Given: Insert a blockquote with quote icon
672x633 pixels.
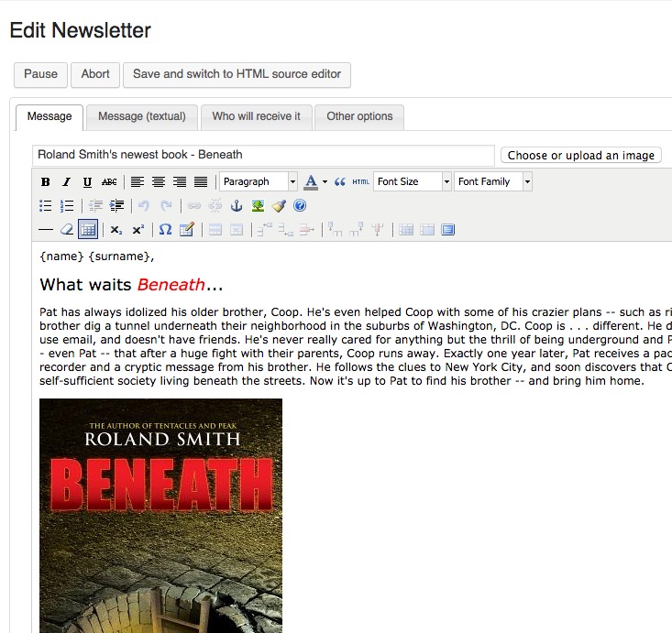Looking at the screenshot, I should pos(340,182).
